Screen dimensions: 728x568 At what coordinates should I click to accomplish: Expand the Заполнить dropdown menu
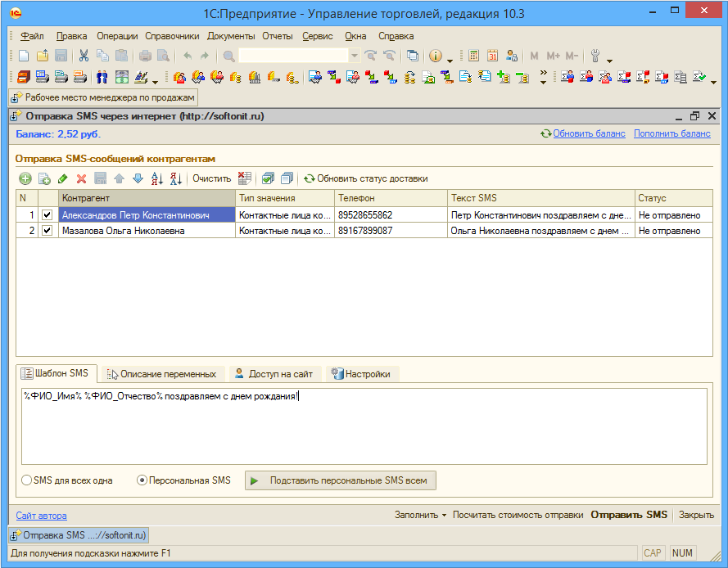click(420, 515)
